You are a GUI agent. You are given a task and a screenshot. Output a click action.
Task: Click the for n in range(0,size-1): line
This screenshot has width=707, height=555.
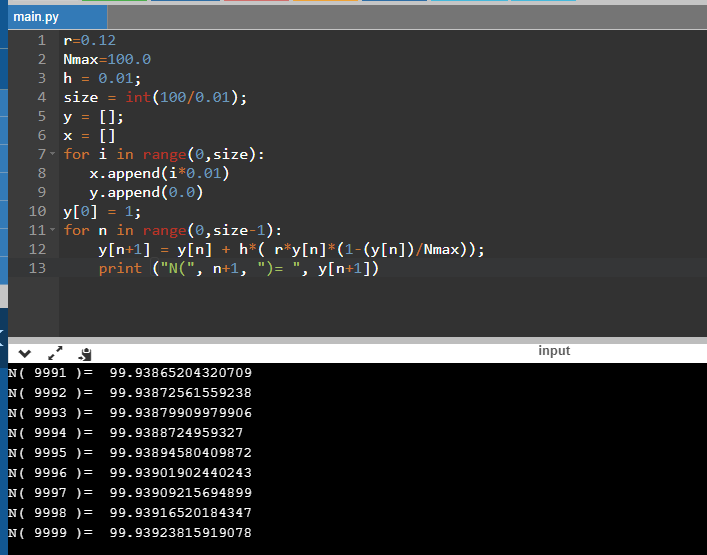coord(173,230)
